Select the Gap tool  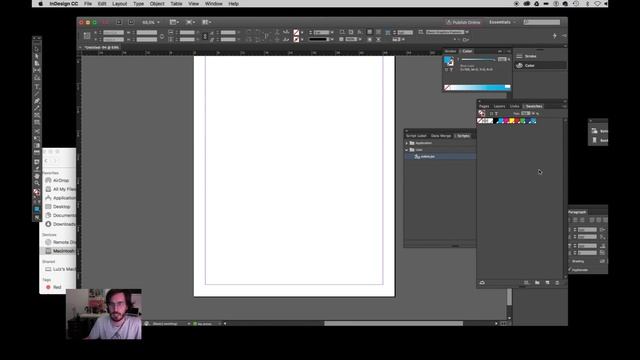(x=37, y=70)
